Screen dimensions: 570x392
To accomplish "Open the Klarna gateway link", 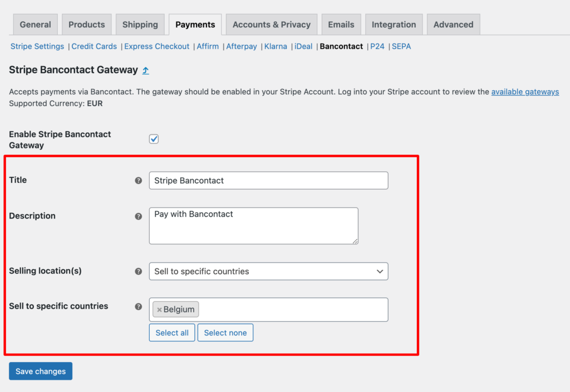I will point(276,47).
